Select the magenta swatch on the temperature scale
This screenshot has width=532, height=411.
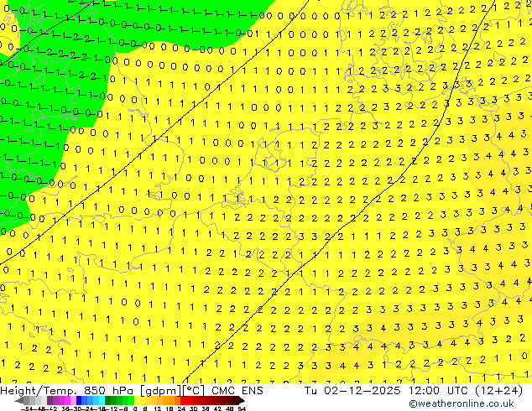coord(67,400)
